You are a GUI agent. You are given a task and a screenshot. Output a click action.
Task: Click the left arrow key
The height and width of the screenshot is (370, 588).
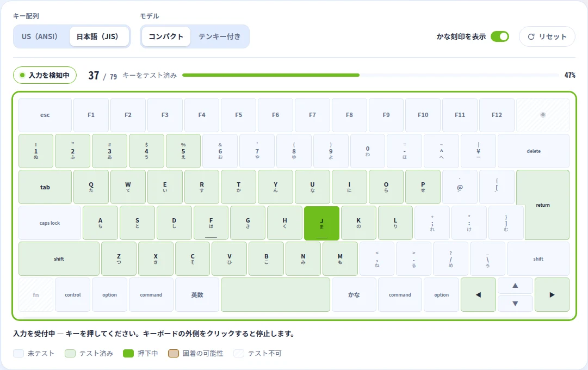[478, 294]
